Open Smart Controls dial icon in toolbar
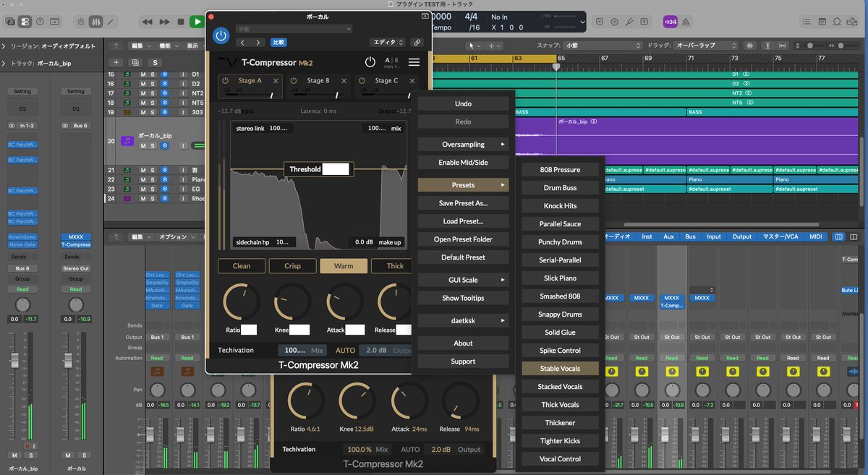This screenshot has width=868, height=475. [x=80, y=22]
